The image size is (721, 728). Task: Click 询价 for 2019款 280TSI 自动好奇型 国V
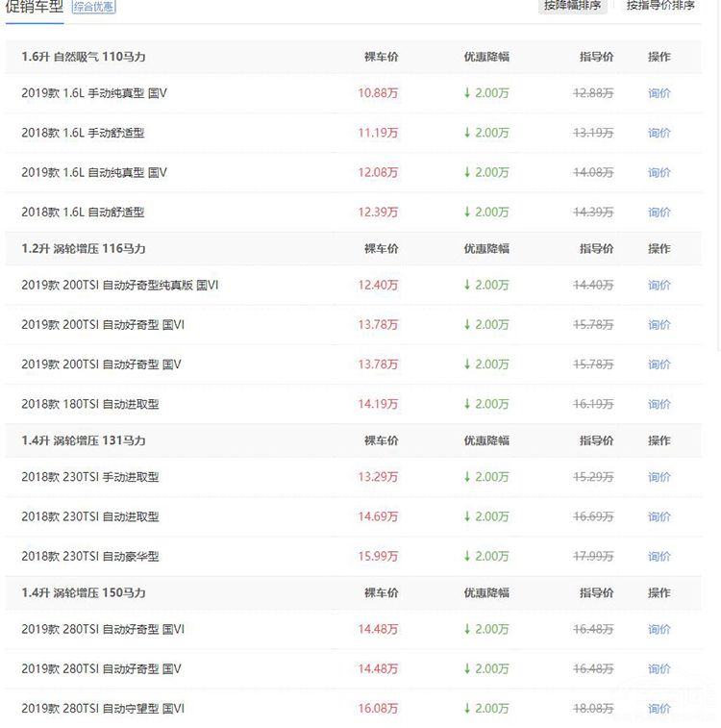point(659,669)
